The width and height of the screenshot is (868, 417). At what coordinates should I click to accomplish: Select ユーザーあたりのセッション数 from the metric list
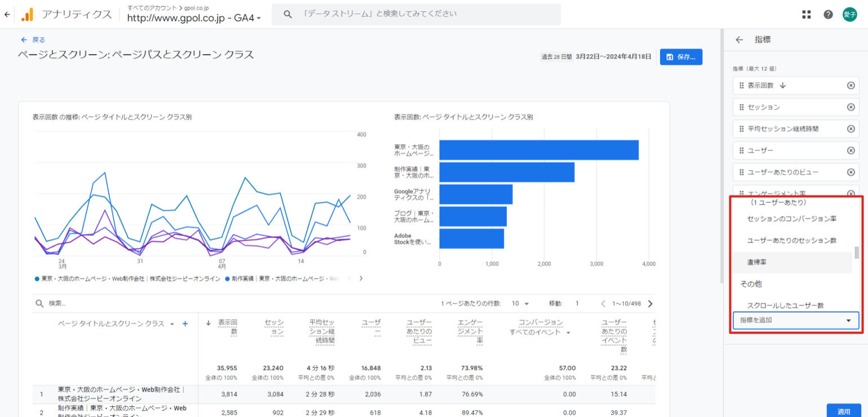click(x=791, y=241)
